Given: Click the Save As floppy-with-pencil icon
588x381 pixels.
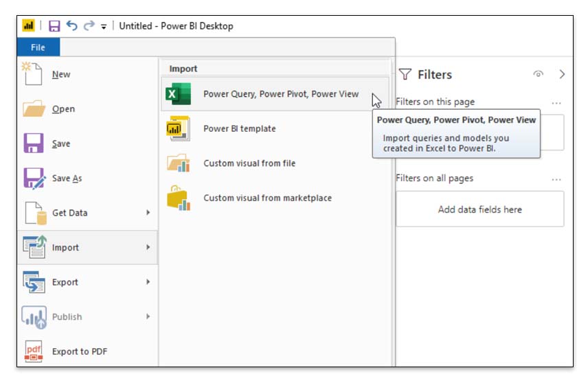Looking at the screenshot, I should (34, 178).
